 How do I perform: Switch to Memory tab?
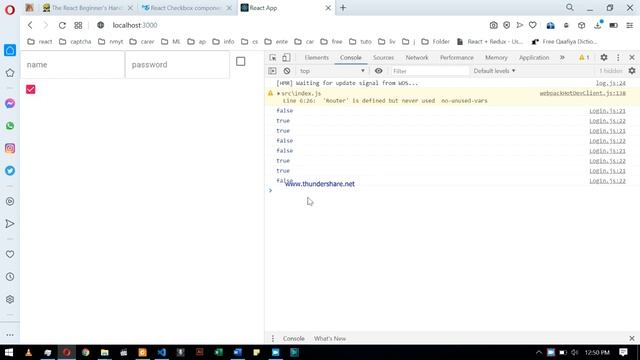point(496,58)
